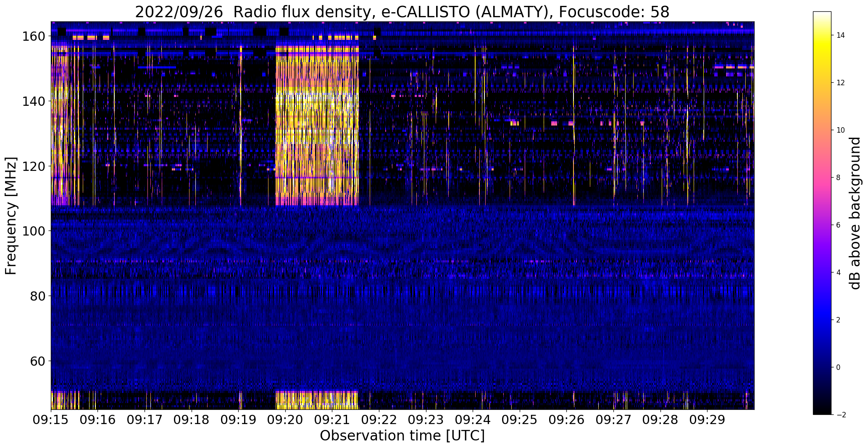Click the 09:18 time tick label

192,420
